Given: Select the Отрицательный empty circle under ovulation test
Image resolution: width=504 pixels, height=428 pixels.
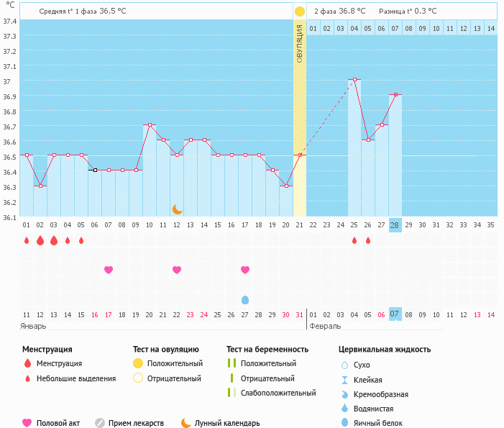Looking at the screenshot, I should (x=138, y=378).
